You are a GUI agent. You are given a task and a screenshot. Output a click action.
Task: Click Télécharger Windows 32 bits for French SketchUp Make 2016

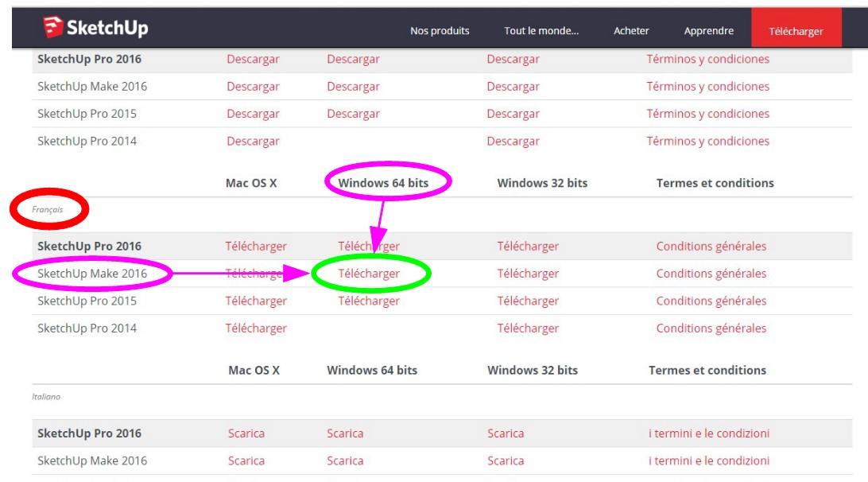pos(528,274)
